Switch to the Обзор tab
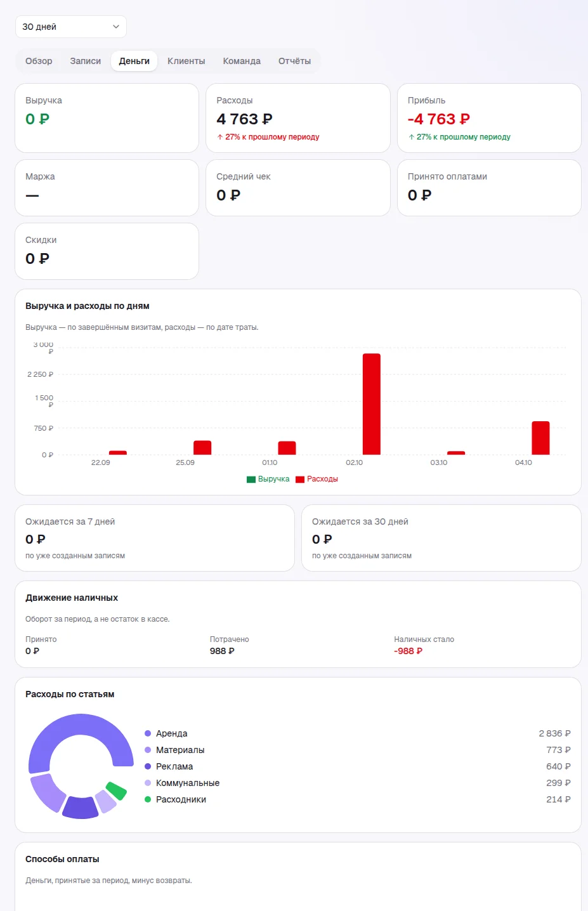 click(x=39, y=61)
